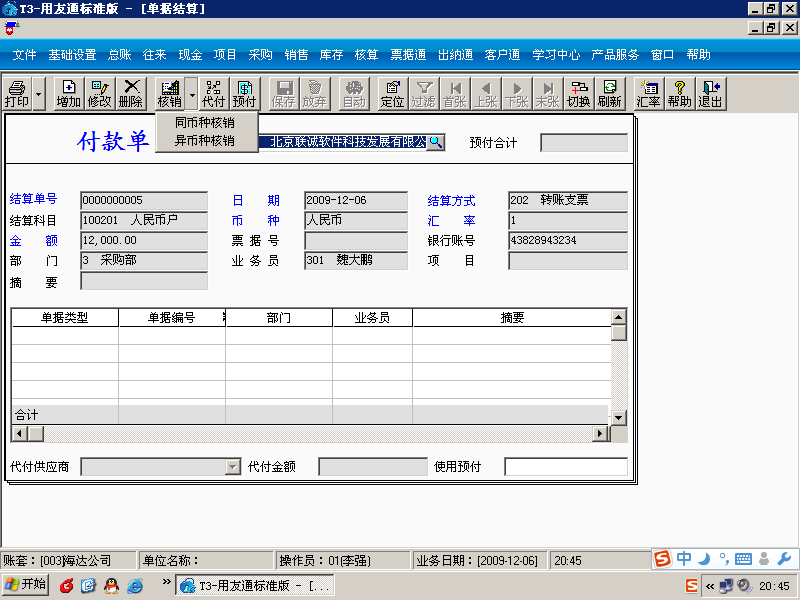This screenshot has height=600, width=800.
Task: Click the 金额 field showing 12,000.00
Action: pos(144,241)
